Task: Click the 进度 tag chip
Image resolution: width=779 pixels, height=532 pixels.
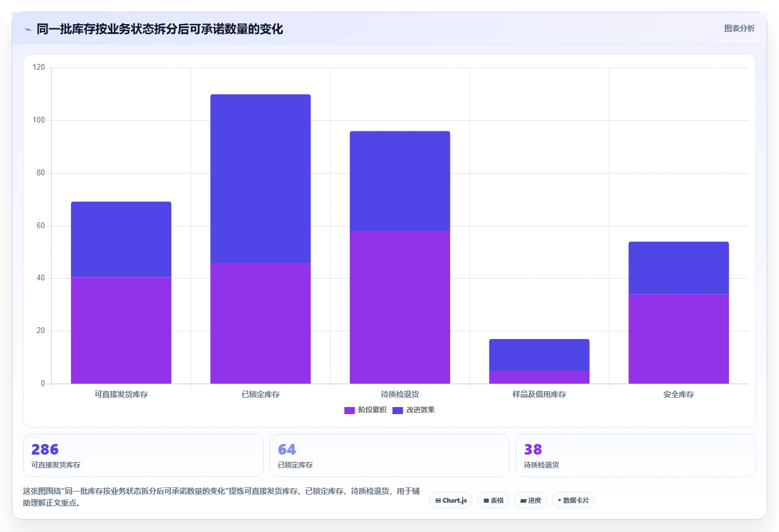Action: [531, 500]
